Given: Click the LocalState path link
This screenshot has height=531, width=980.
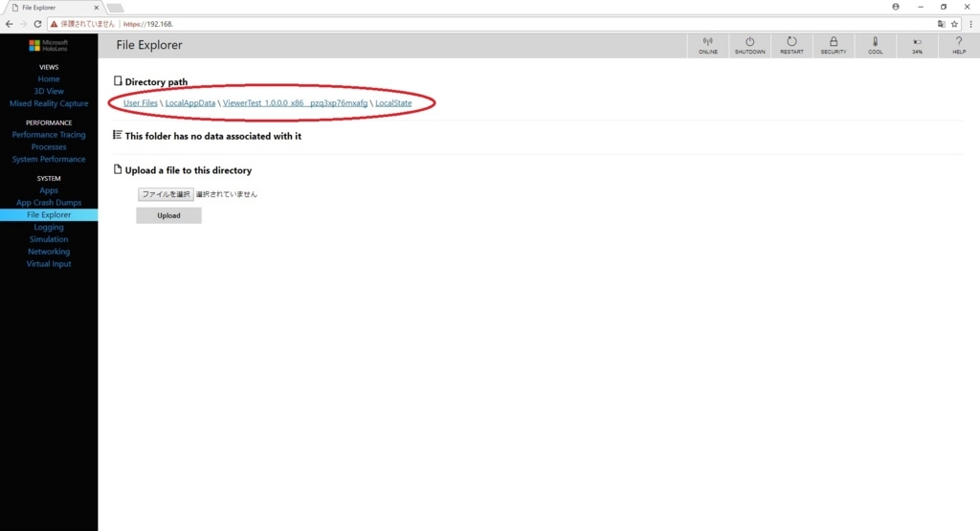Looking at the screenshot, I should click(393, 103).
